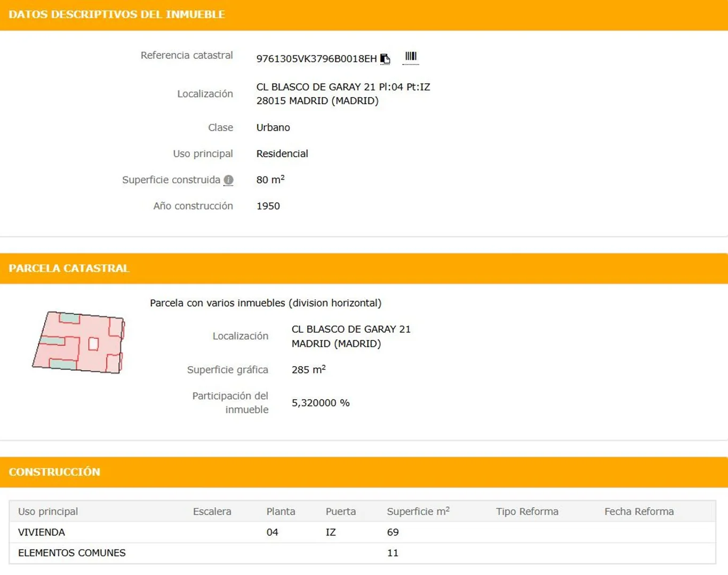The image size is (728, 575).
Task: Click the Escalera column header
Action: coord(212,512)
